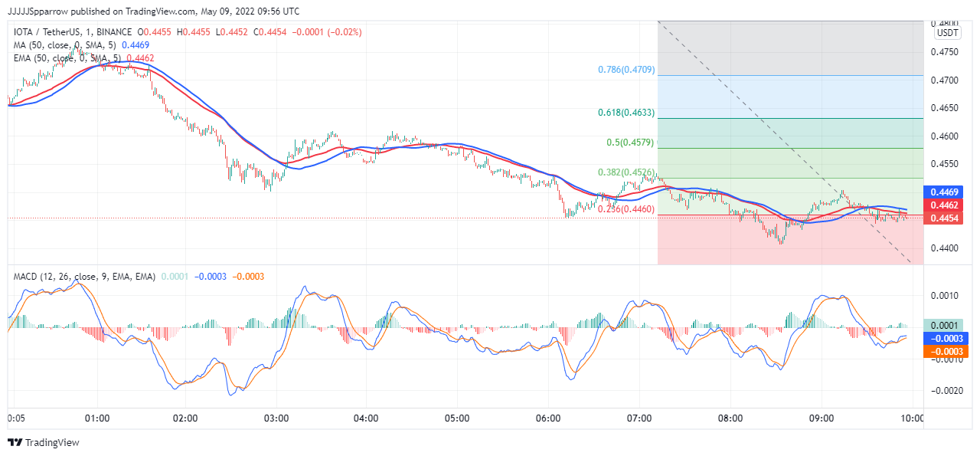Click the 03:00 time axis label
This screenshot has height=456, width=980.
276,418
